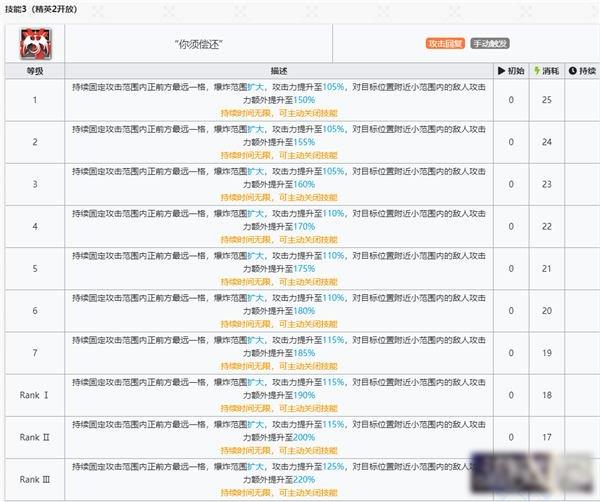Select level cell 5
Viewport: 600px width, 502px height.
(x=35, y=269)
